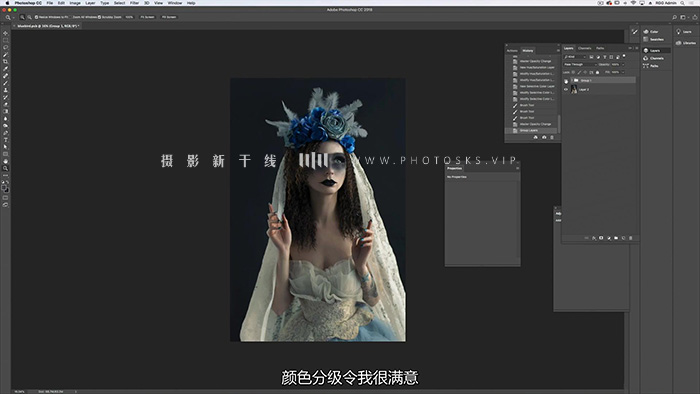700x394 pixels.
Task: Open the Learn panel from dock
Action: click(x=683, y=32)
